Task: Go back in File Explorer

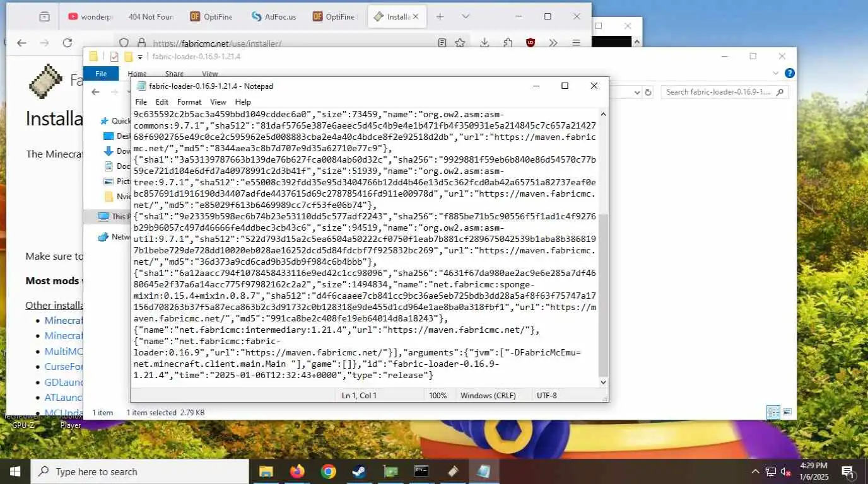Action: tap(95, 92)
